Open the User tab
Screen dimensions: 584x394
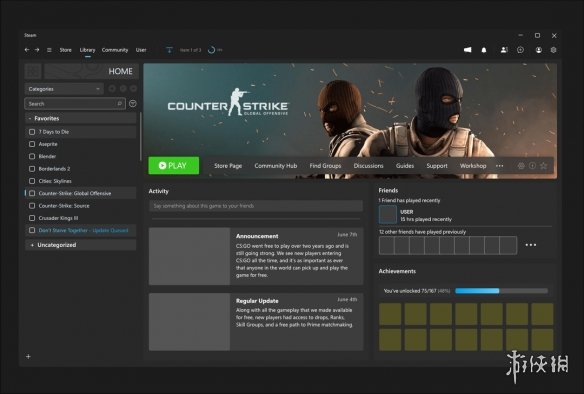coord(141,50)
